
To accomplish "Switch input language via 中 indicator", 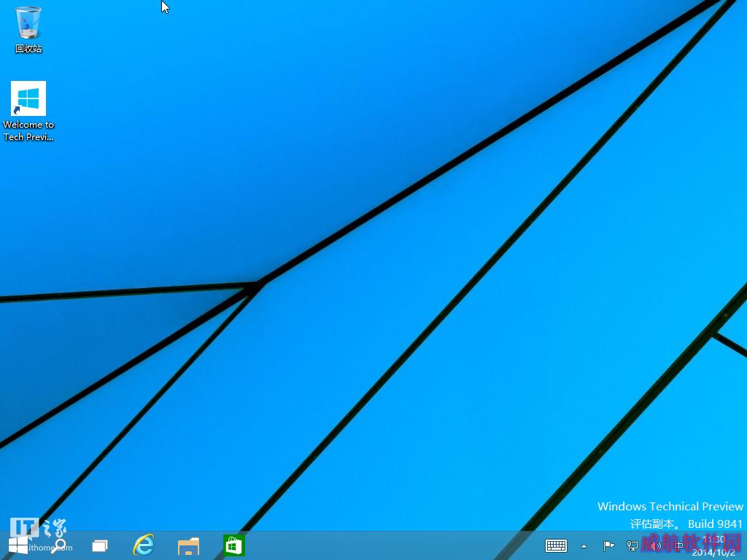I will tap(679, 545).
